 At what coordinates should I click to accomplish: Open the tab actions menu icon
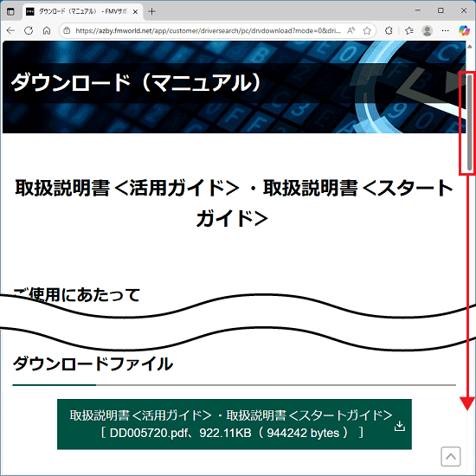(10, 11)
